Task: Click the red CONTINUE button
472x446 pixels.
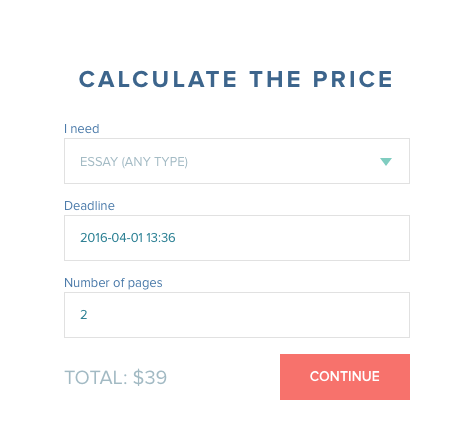Action: coord(345,377)
